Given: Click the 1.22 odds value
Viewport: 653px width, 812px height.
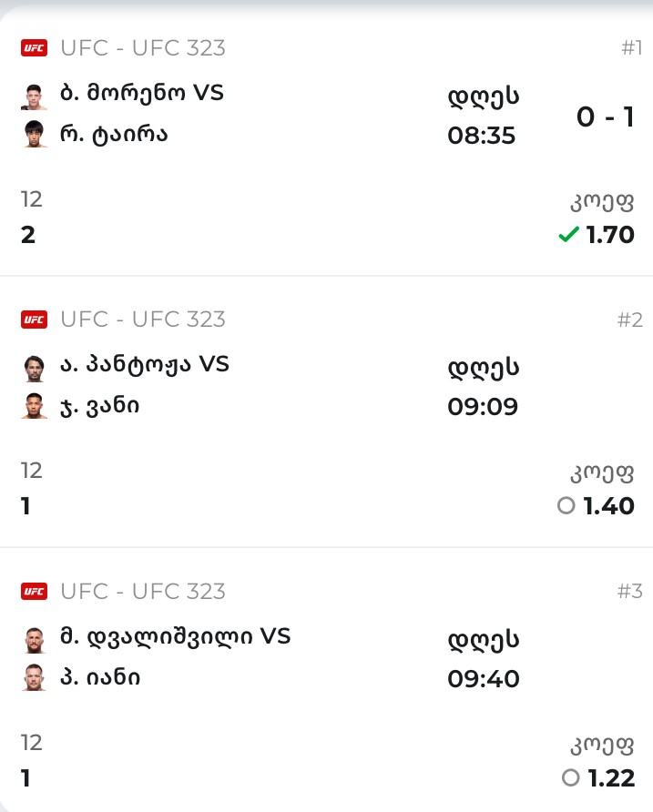Looking at the screenshot, I should click(x=610, y=778).
